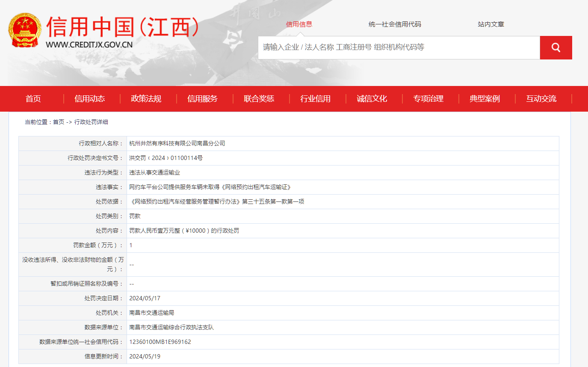Click the 信用中国(江西) site title
This screenshot has height=367, width=588.
[x=123, y=27]
